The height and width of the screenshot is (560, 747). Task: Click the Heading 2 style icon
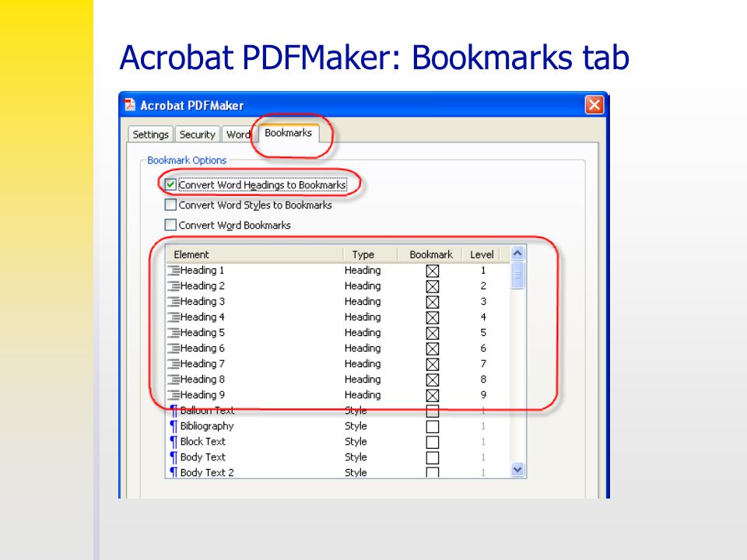174,286
